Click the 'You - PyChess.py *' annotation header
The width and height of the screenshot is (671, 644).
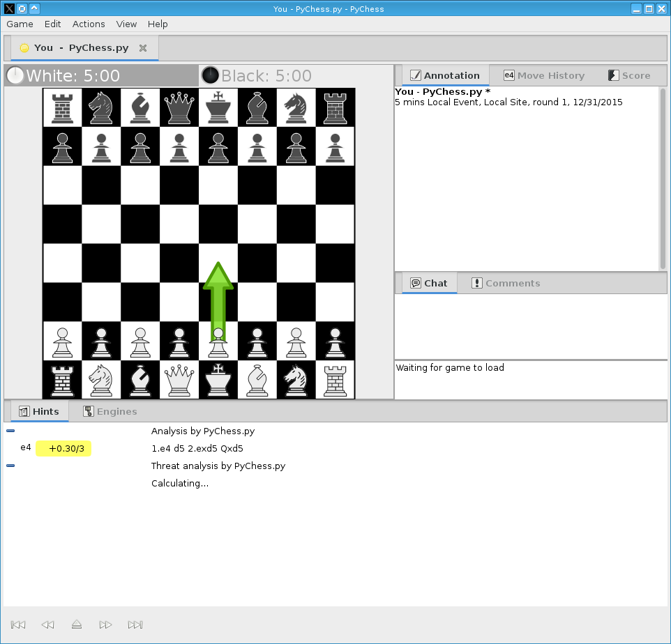click(442, 91)
